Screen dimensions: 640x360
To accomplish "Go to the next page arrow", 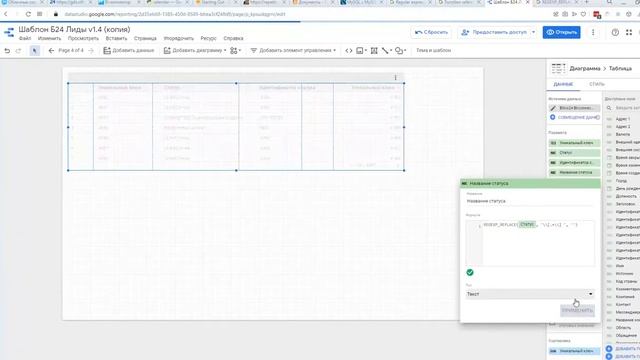I will (x=91, y=51).
